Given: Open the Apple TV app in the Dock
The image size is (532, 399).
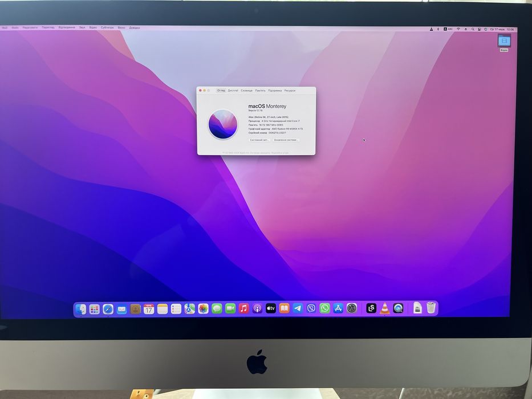Looking at the screenshot, I should 270,308.
